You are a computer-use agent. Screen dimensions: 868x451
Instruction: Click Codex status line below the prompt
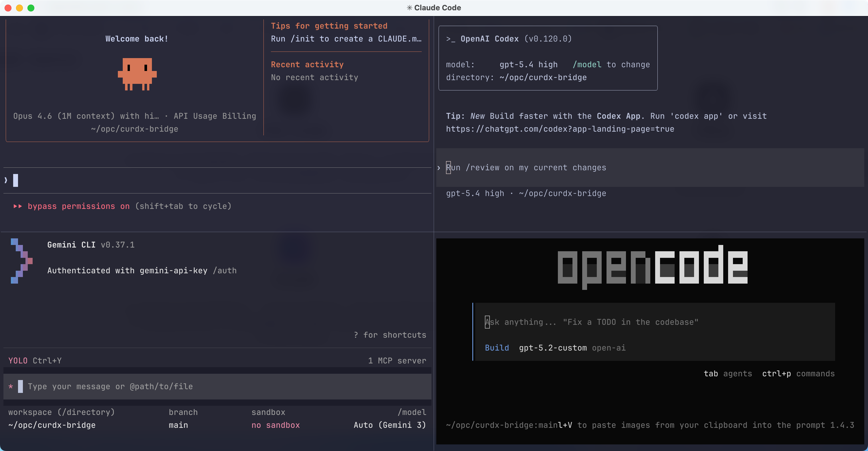tap(526, 193)
